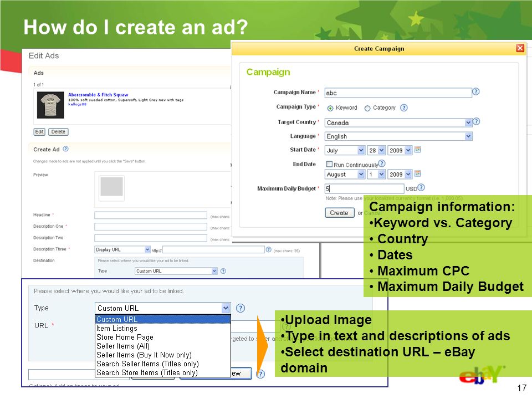Image resolution: width=532 pixels, height=399 pixels.
Task: Choose Seller Items (Buy It Now only)
Action: coord(163,355)
